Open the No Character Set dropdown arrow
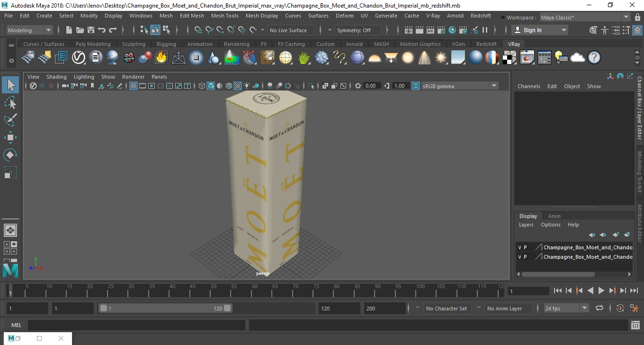This screenshot has height=345, width=644. point(418,308)
